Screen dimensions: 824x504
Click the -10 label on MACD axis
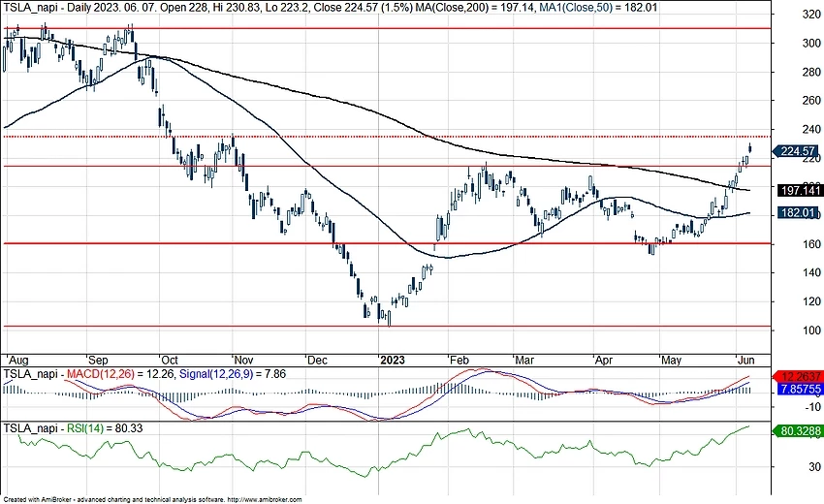point(813,407)
